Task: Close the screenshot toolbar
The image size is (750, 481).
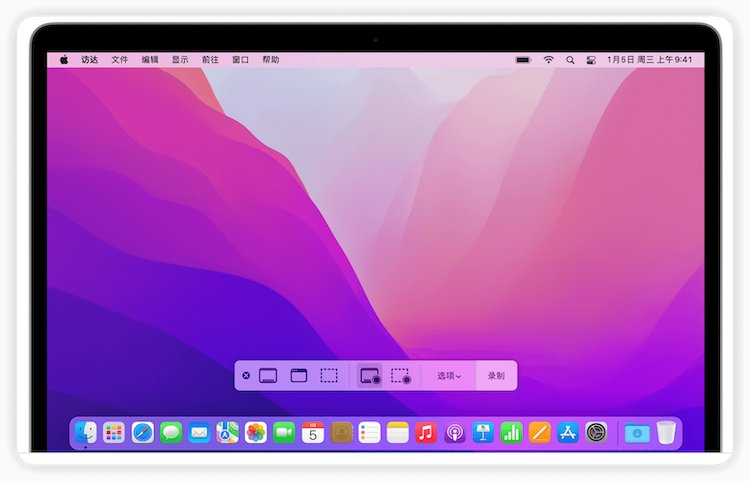Action: [x=247, y=376]
